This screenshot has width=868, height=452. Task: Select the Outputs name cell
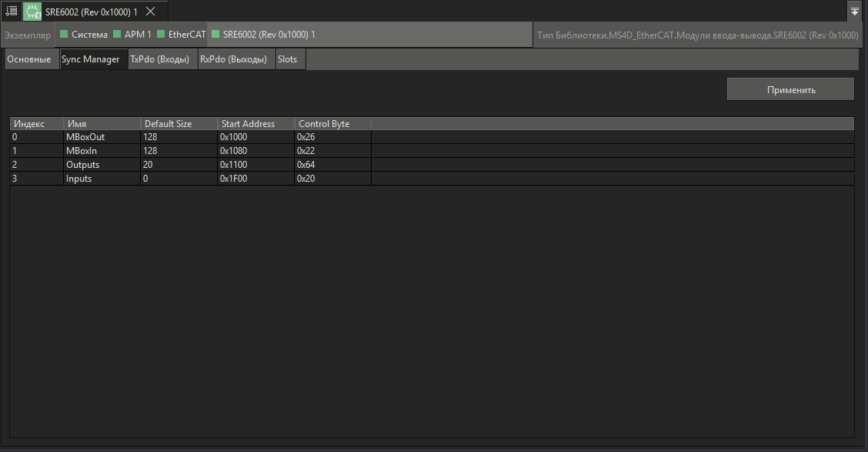(102, 165)
